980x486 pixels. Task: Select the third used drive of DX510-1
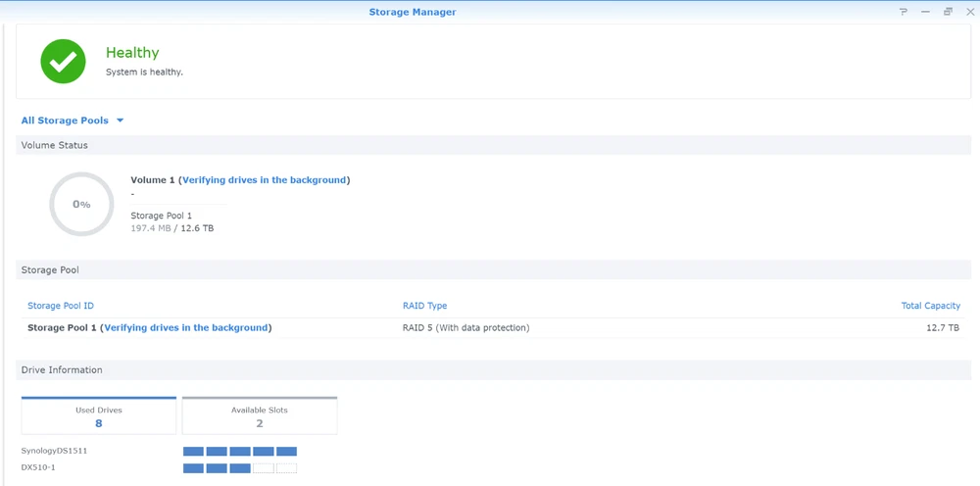240,468
